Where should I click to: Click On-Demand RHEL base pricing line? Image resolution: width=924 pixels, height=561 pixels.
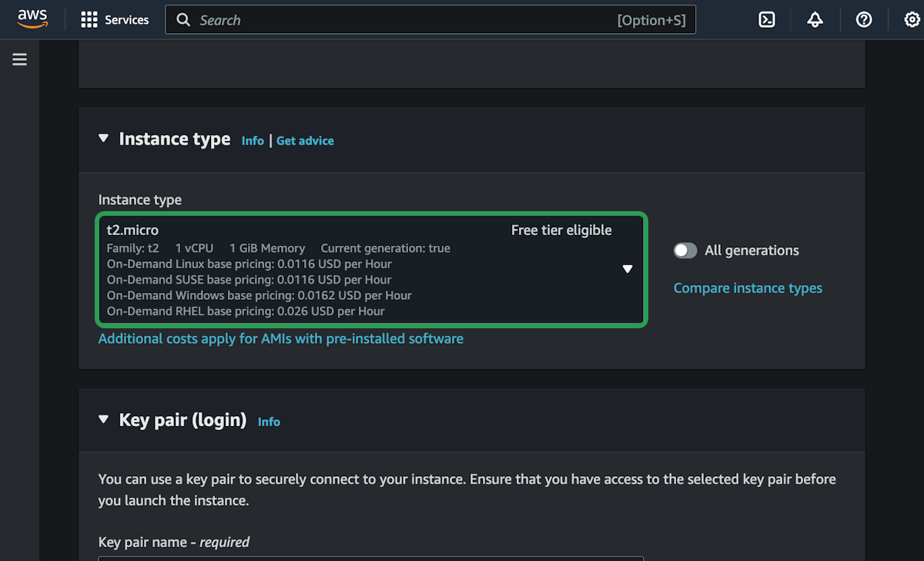pyautogui.click(x=246, y=311)
